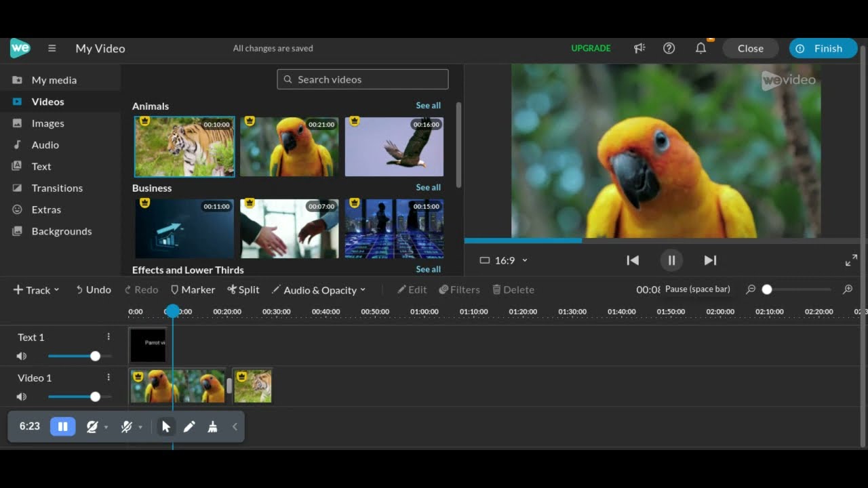Viewport: 868px width, 488px height.
Task: Select the eagle stock video thumbnail
Action: point(394,146)
